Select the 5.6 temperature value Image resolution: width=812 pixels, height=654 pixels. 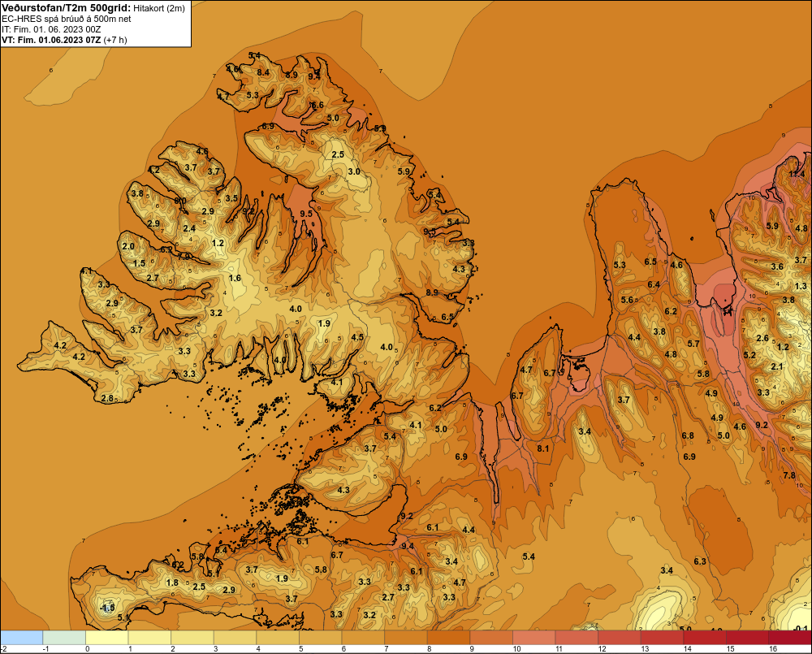(627, 300)
